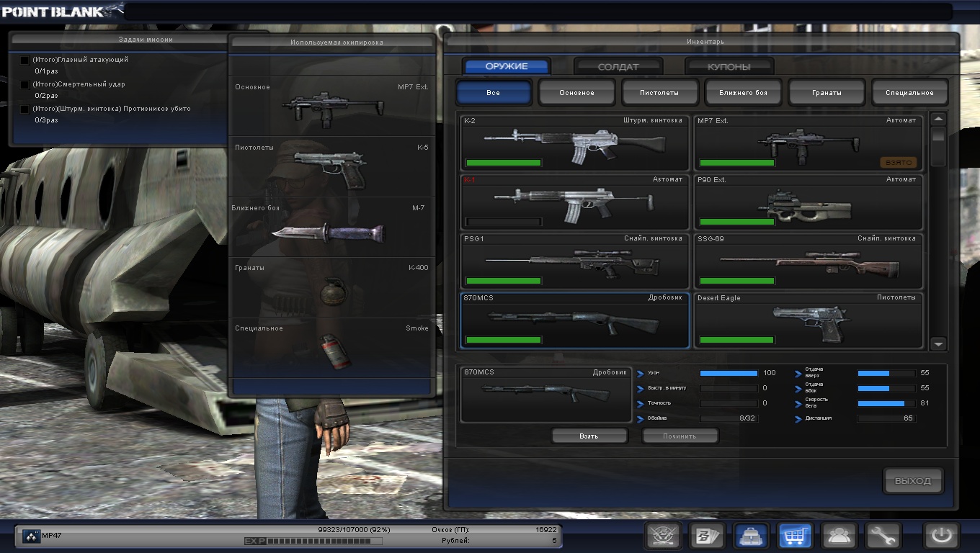980x553 pixels.
Task: Toggle the 'Противников убито' mission checkbox
Action: (x=25, y=109)
